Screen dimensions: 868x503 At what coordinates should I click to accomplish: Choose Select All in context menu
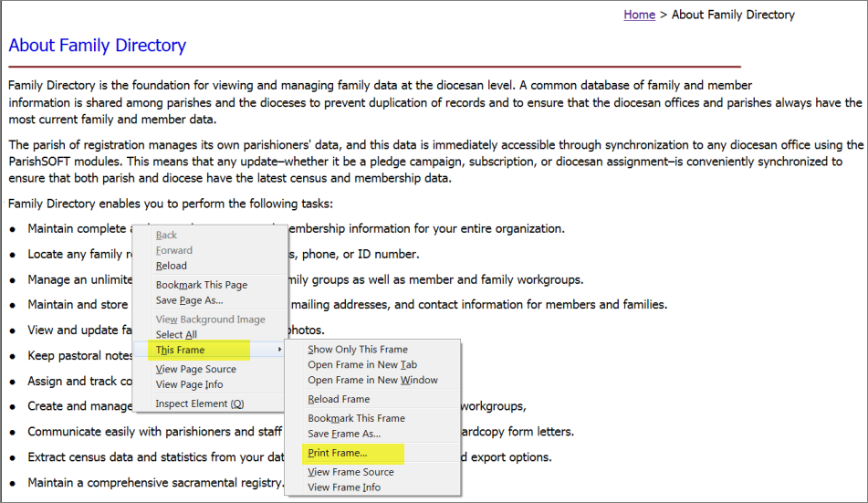pos(176,335)
